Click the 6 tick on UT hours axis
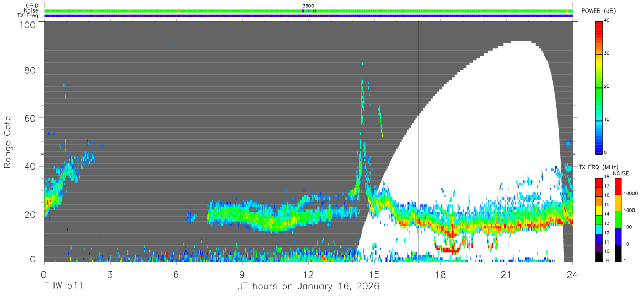This screenshot has width=644, height=297. [x=176, y=273]
